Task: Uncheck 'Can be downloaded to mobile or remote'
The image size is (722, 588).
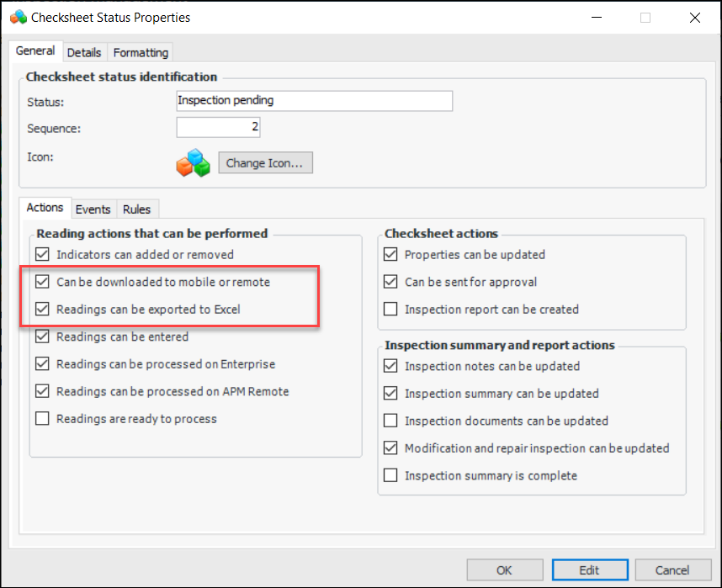Action: point(42,282)
